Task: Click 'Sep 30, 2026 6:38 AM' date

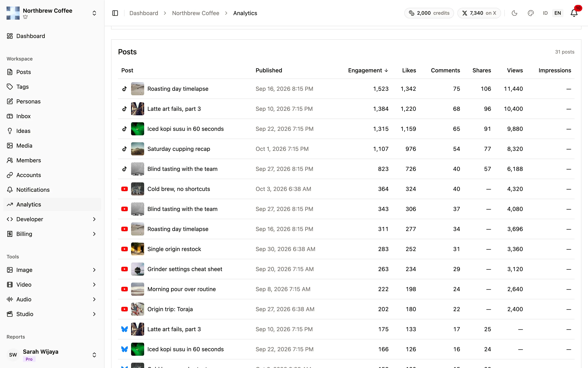Action: 285,249
